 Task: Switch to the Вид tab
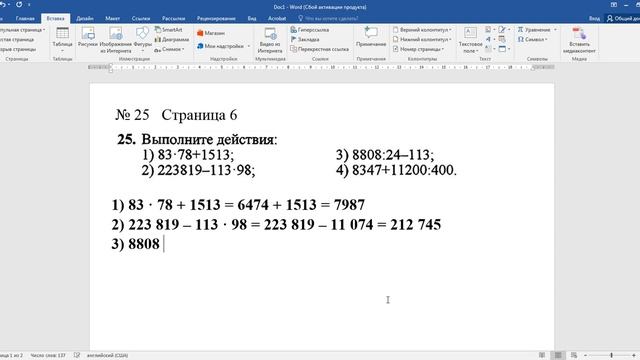tap(252, 18)
